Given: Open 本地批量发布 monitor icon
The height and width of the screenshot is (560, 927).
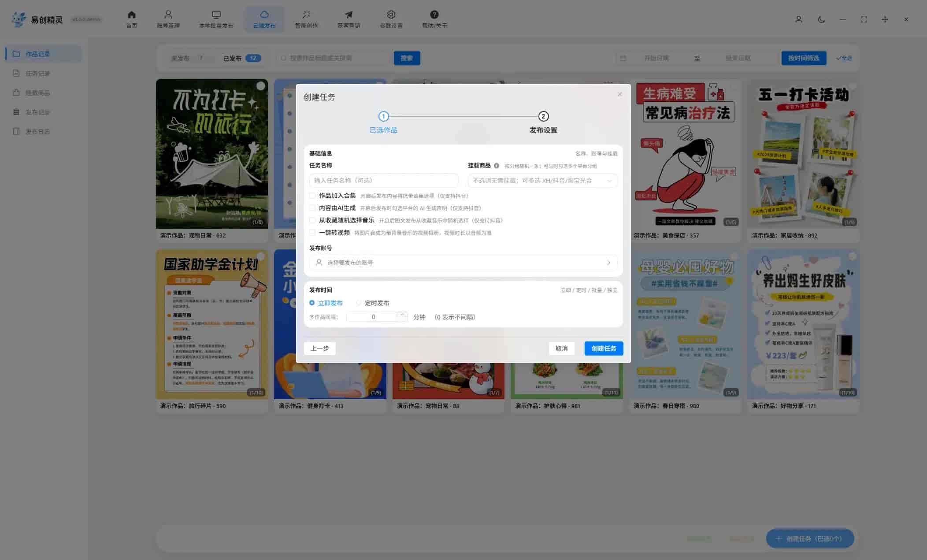Looking at the screenshot, I should tap(216, 15).
